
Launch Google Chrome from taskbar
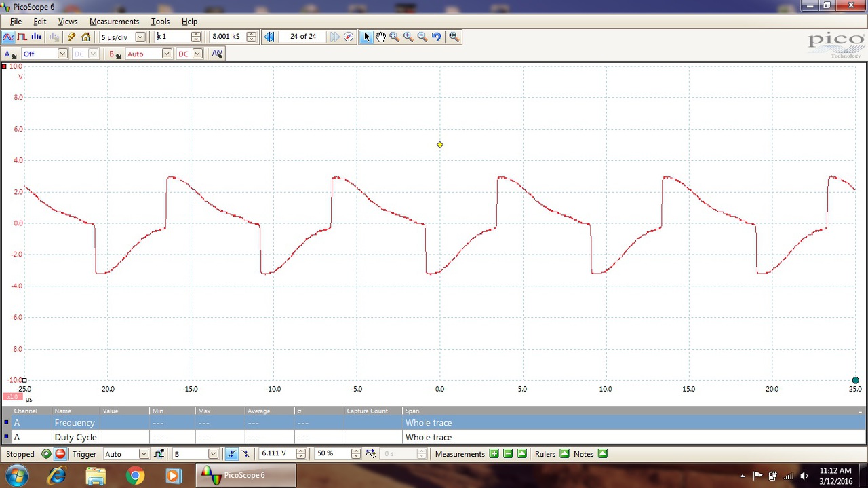[135, 476]
